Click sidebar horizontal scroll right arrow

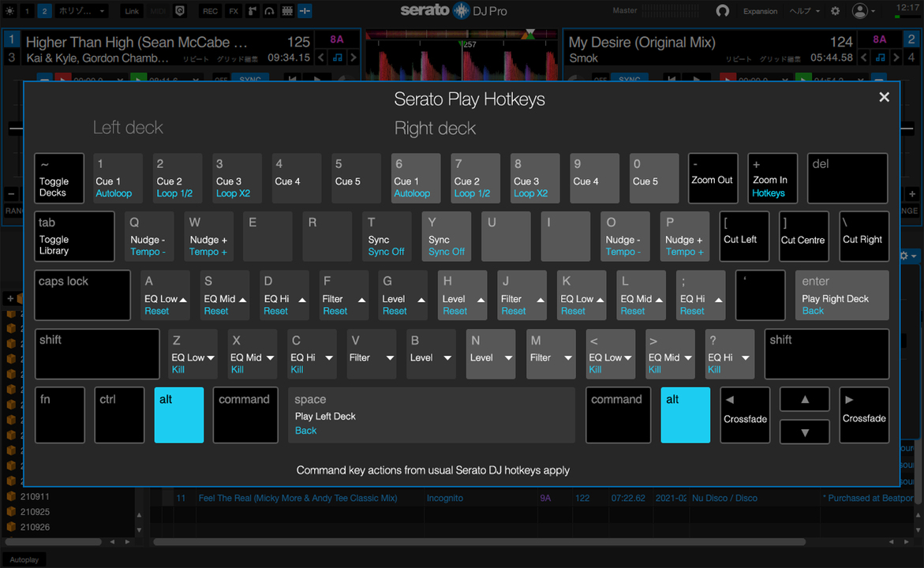pyautogui.click(x=127, y=541)
